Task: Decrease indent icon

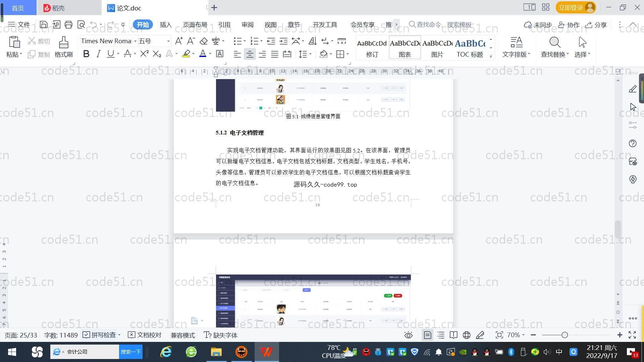Action: coord(271,41)
